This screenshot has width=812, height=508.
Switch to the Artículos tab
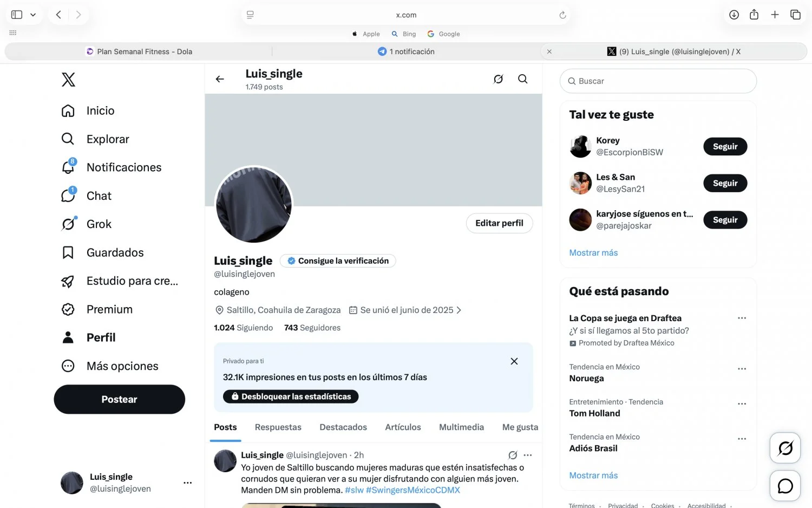[x=403, y=427]
